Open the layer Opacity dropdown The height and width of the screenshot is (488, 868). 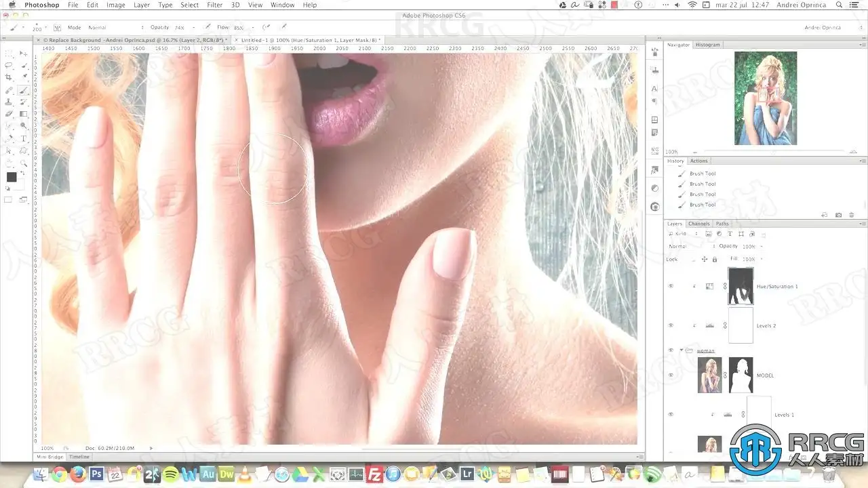pos(761,246)
